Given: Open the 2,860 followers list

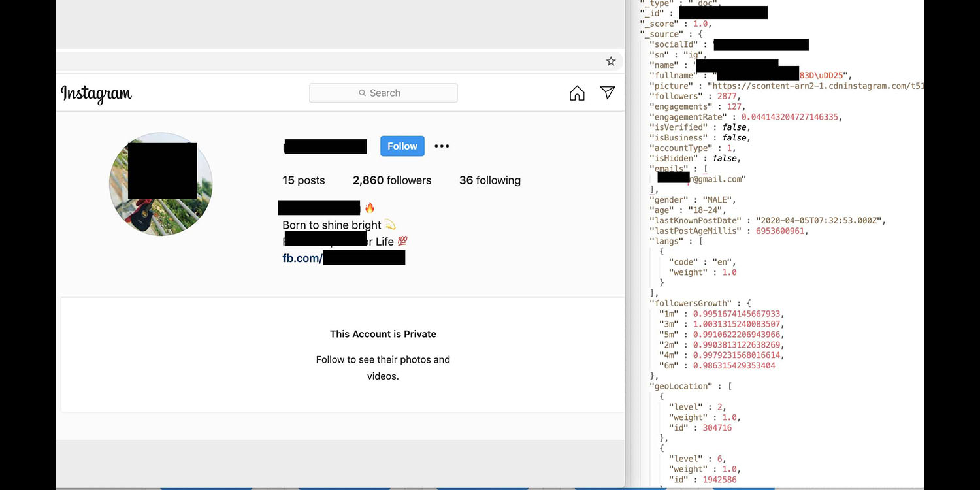Looking at the screenshot, I should click(x=392, y=180).
